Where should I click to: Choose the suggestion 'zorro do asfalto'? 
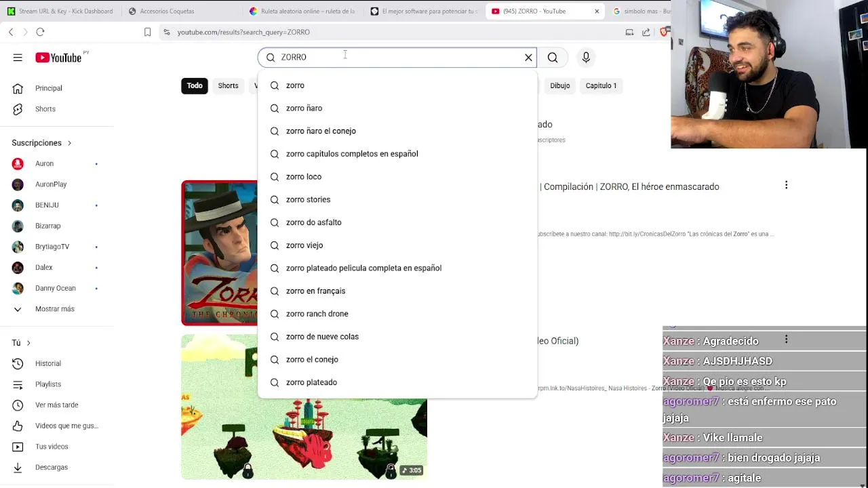point(397,222)
